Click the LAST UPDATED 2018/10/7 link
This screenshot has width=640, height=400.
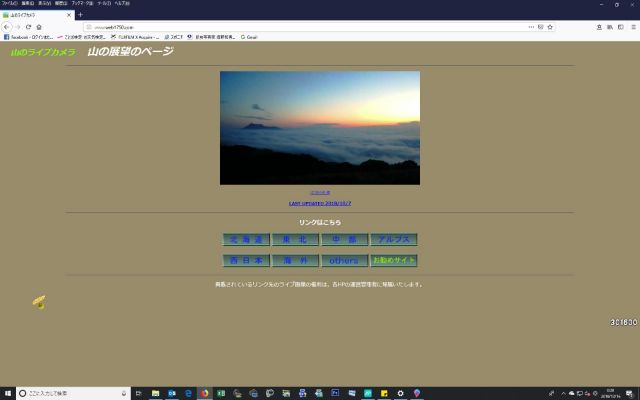point(319,202)
